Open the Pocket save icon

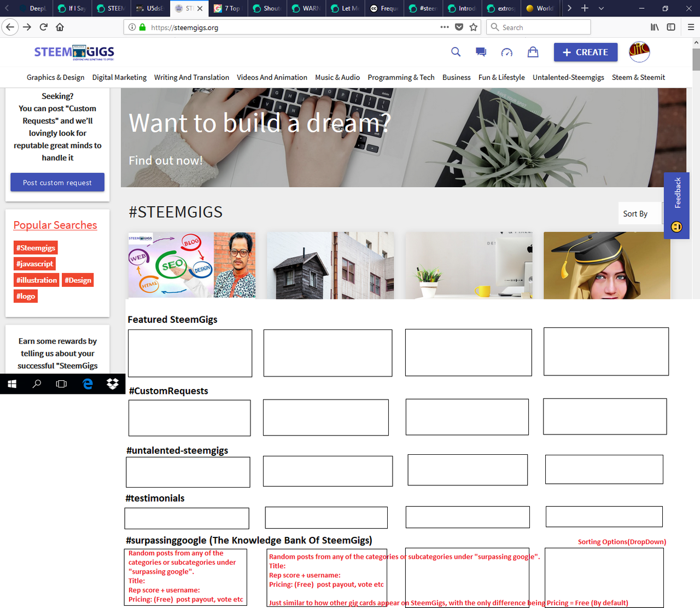pos(459,27)
